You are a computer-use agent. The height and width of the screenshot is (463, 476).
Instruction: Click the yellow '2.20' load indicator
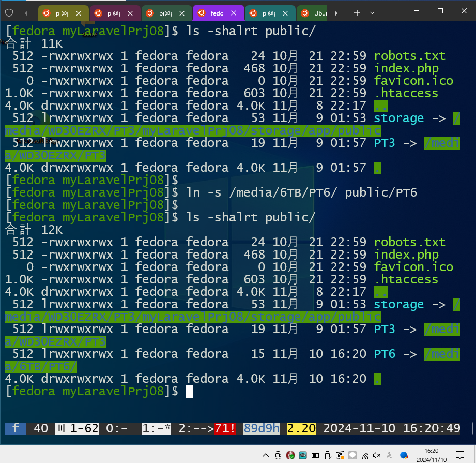pos(301,428)
